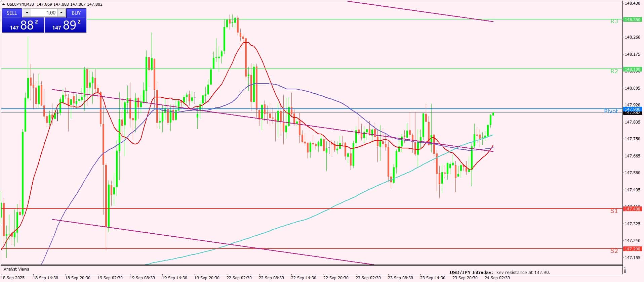644x282 pixels.
Task: Decrease volume with the down arrow
Action: [27, 13]
